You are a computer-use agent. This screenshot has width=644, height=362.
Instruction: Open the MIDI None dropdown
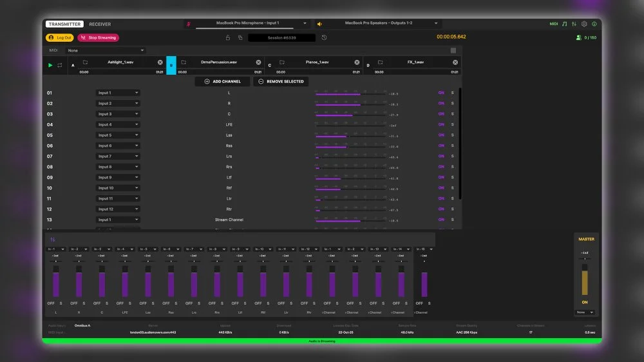tap(106, 50)
